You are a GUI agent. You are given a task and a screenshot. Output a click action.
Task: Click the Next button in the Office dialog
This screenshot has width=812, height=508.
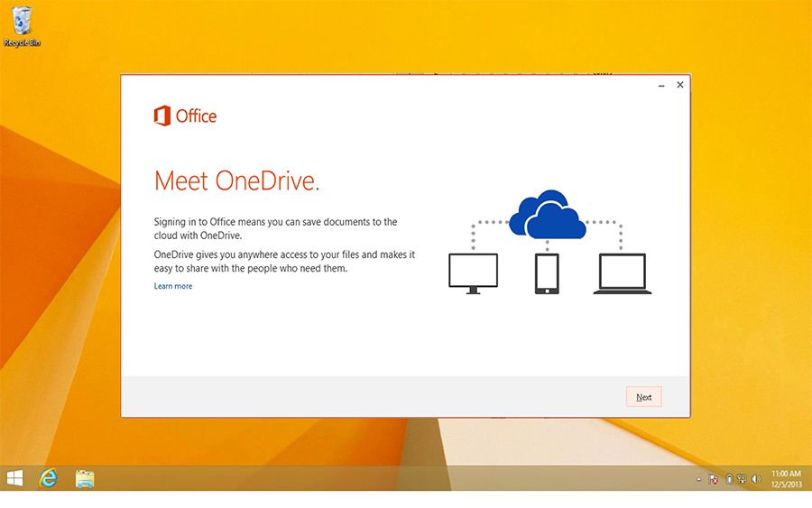click(x=643, y=397)
